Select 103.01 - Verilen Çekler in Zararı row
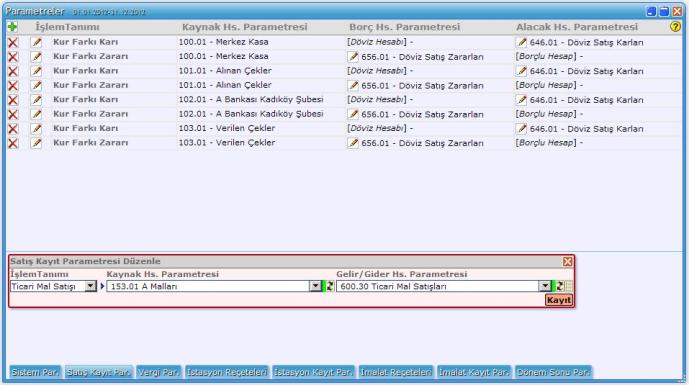 226,143
